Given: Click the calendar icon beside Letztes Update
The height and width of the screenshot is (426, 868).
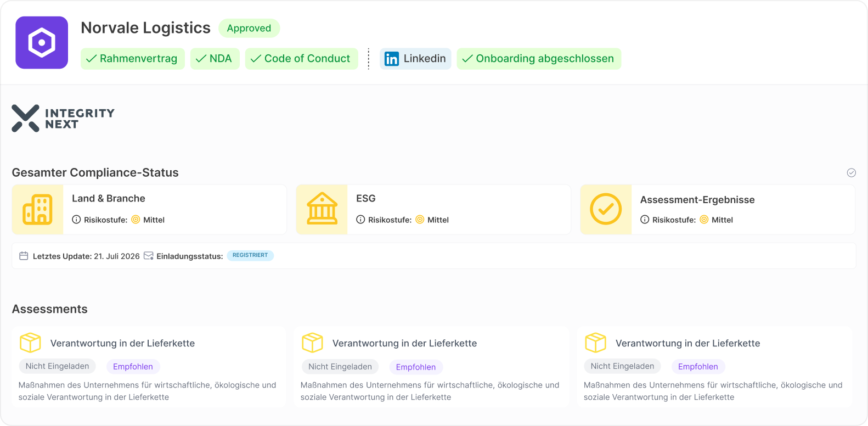Looking at the screenshot, I should coord(24,256).
